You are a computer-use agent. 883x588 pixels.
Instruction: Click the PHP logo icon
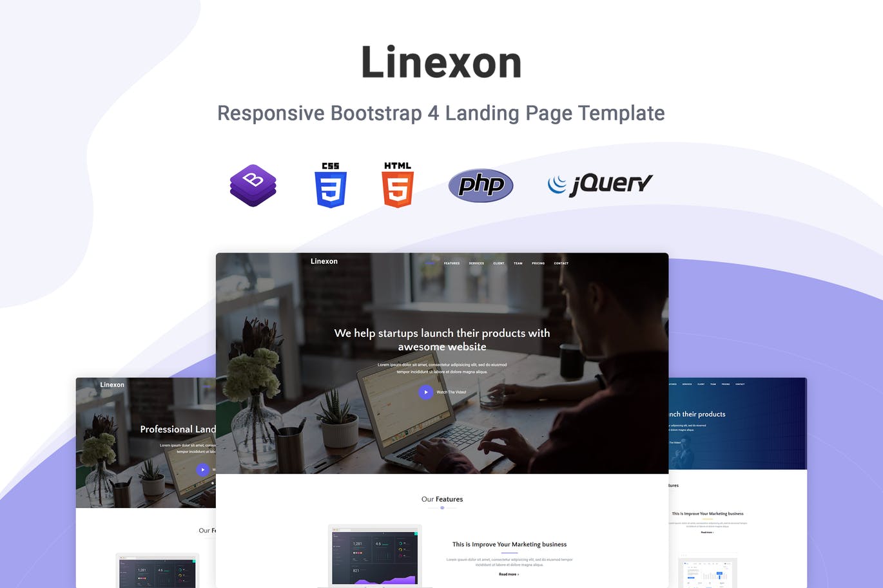tap(481, 185)
